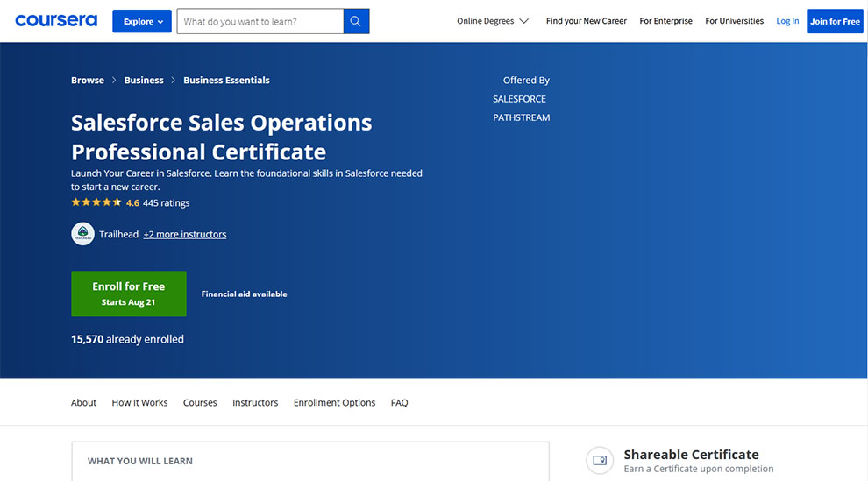Switch to the Instructors tab
Screen dimensions: 868x481
(x=255, y=402)
